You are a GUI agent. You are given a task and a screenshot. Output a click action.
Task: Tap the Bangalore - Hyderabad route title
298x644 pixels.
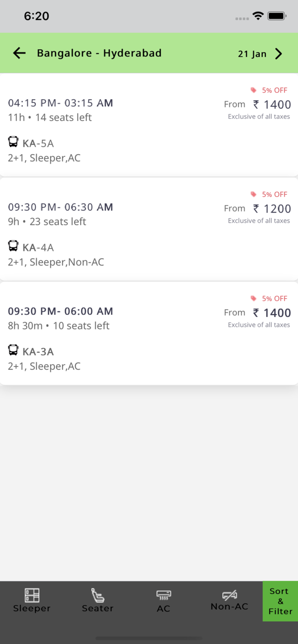point(99,53)
